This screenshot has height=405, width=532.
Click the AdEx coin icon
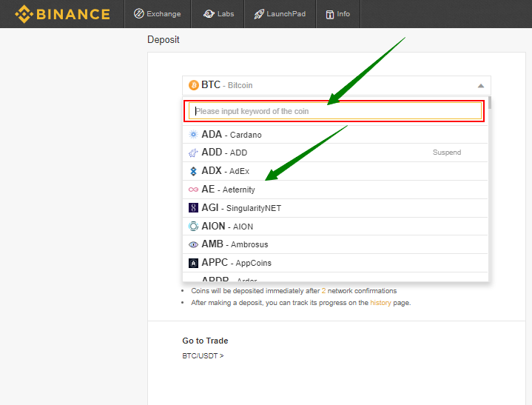tap(193, 171)
